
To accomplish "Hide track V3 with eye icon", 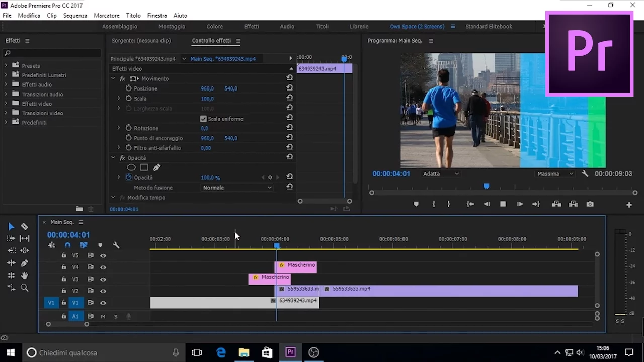I will [x=103, y=279].
